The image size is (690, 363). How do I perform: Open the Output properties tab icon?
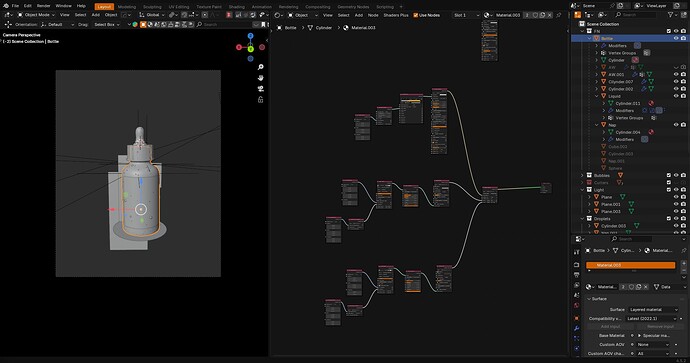click(576, 275)
